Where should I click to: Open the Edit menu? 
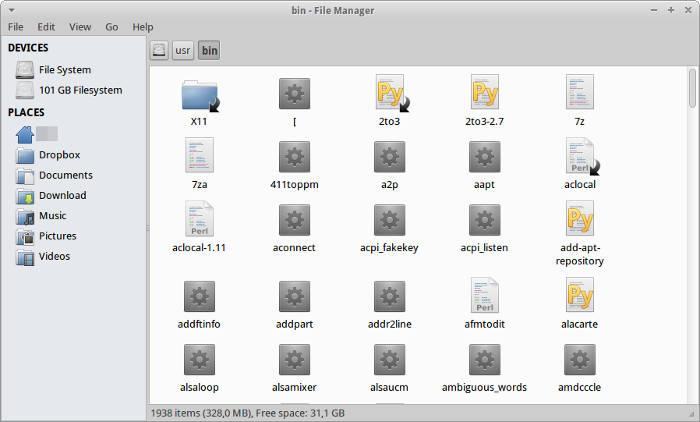47,27
